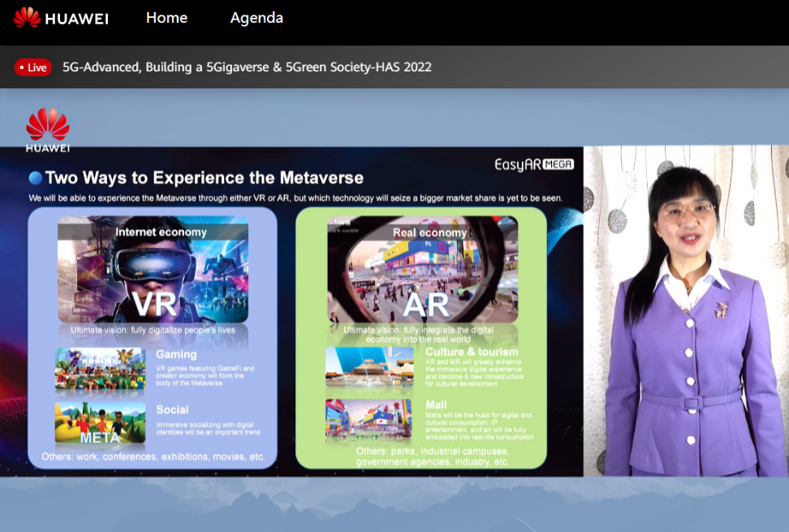Open the Home menu item

(x=166, y=18)
